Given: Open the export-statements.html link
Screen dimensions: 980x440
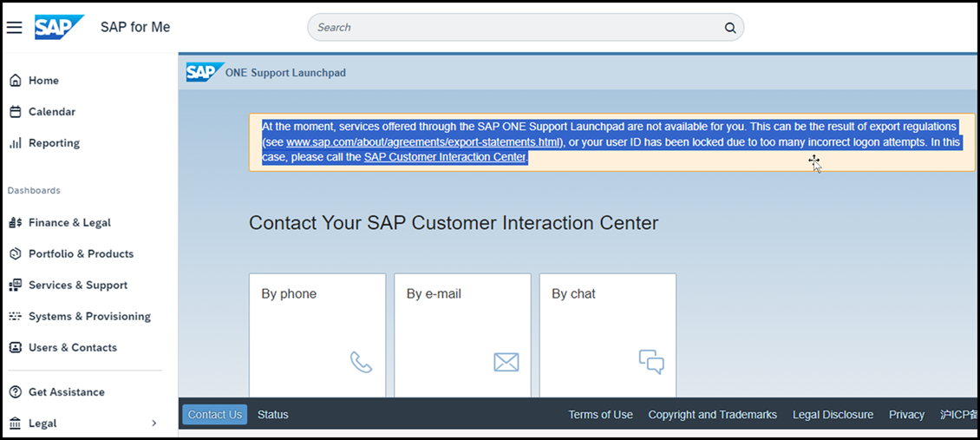Looking at the screenshot, I should pos(422,141).
